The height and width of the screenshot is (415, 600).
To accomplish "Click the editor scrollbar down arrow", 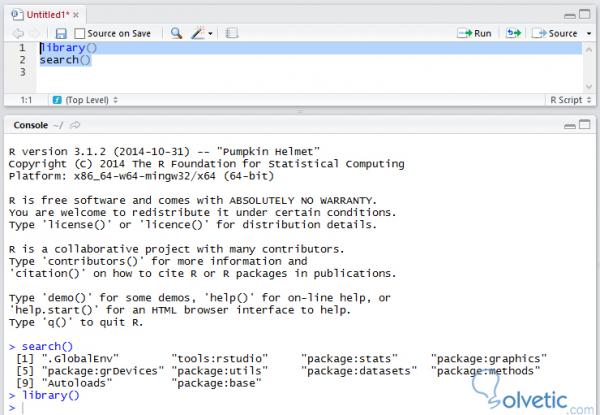I will 589,87.
